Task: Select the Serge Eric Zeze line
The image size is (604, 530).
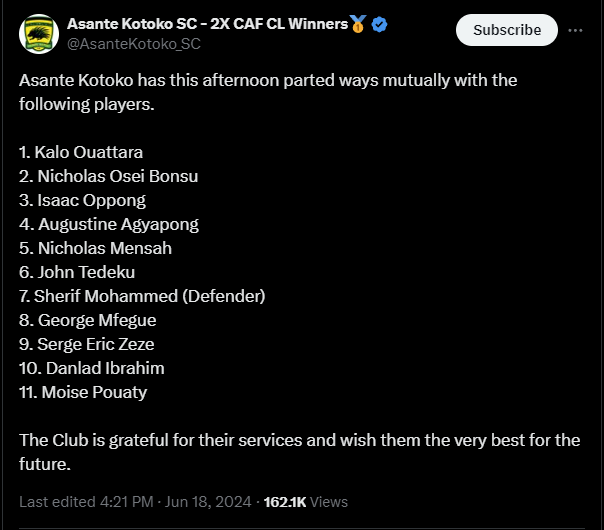Action: coord(87,344)
